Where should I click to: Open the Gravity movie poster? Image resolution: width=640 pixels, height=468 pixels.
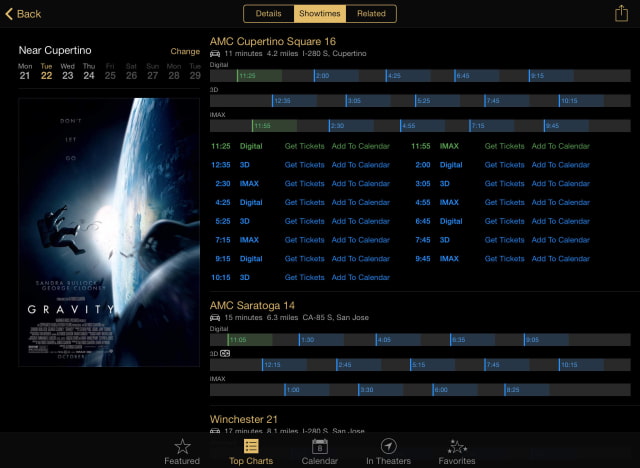(109, 231)
